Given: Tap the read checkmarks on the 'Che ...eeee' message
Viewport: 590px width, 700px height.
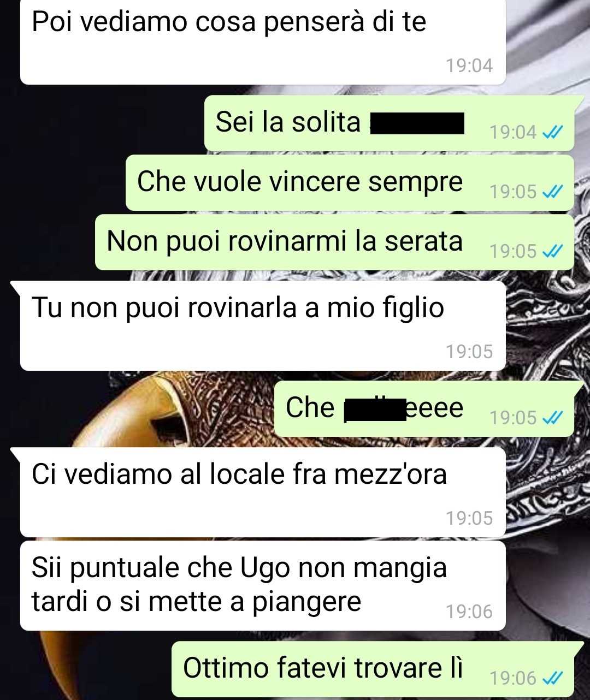Looking at the screenshot, I should click(x=552, y=418).
